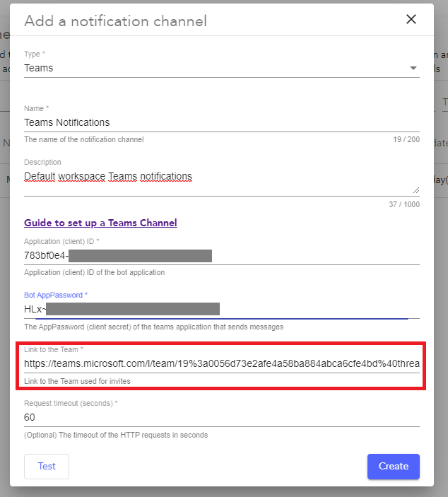Open the Guide to set up a Teams Channel link
This screenshot has height=497, width=448.
[100, 223]
